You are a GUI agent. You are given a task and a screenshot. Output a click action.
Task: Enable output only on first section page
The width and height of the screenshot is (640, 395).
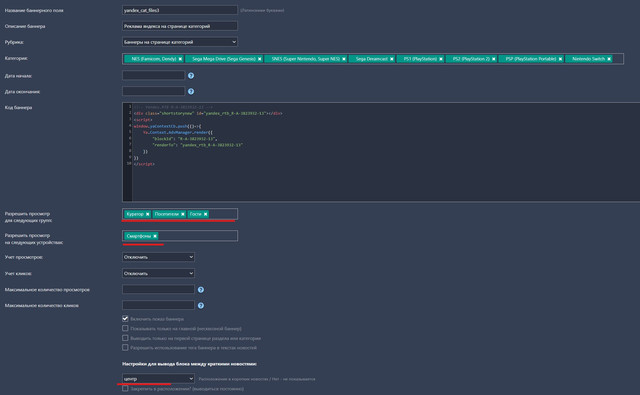pos(125,338)
